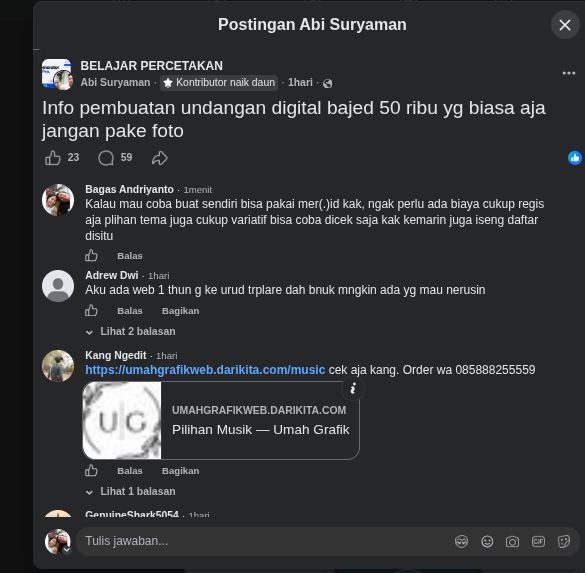Reply to Adrew Dwi's comment
Viewport: 585px width, 573px height.
coord(130,311)
